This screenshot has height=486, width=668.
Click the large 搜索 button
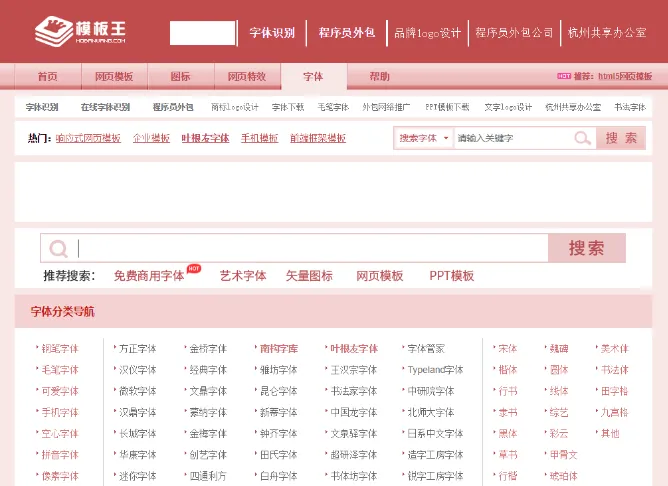587,248
